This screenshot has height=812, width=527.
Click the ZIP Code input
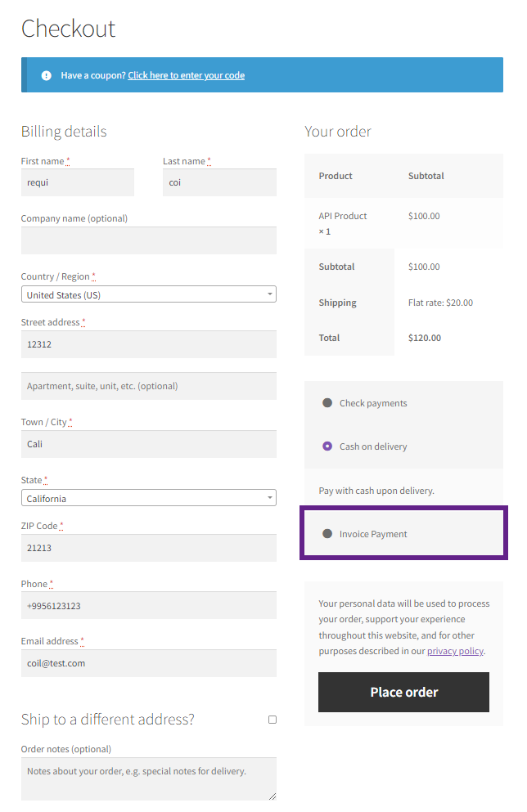148,548
